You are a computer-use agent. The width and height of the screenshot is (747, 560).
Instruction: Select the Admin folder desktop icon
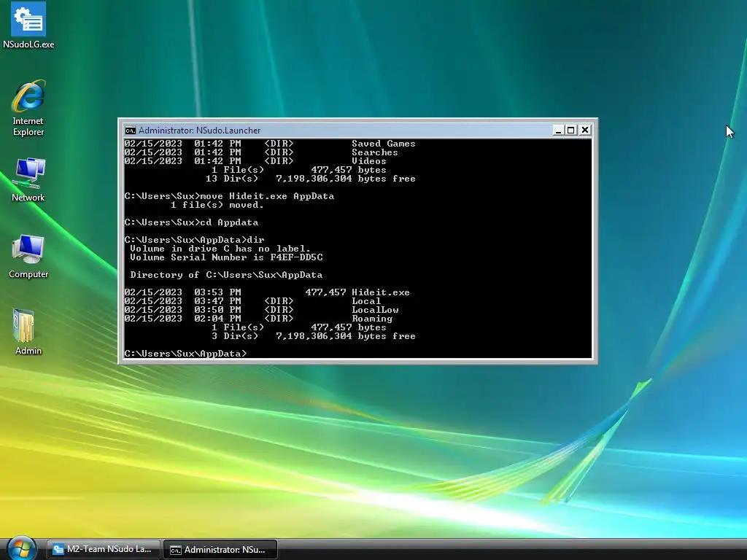pos(28,332)
